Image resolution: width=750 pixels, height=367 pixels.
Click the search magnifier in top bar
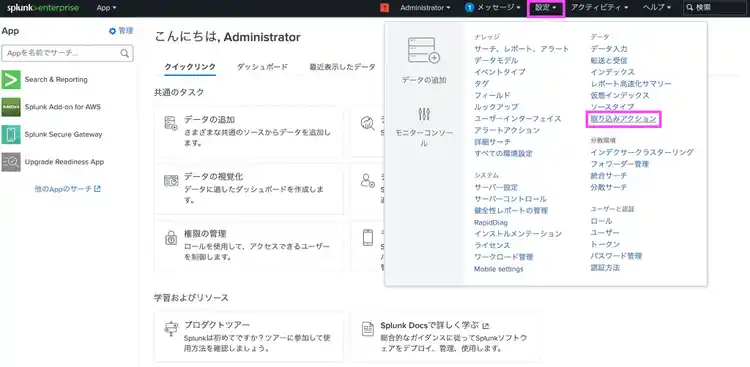click(x=690, y=8)
